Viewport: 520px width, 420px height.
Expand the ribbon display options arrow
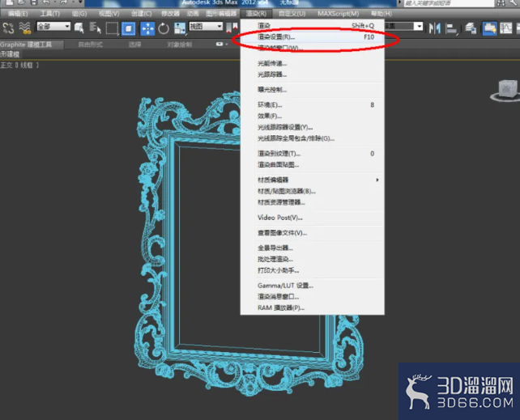[227, 45]
